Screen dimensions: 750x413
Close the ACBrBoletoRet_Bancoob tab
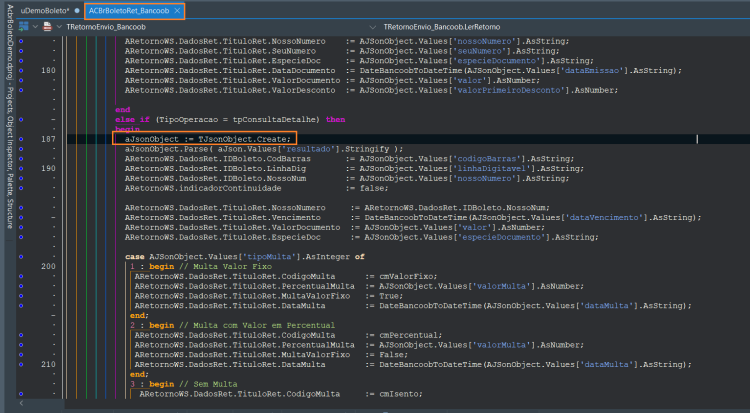point(177,11)
